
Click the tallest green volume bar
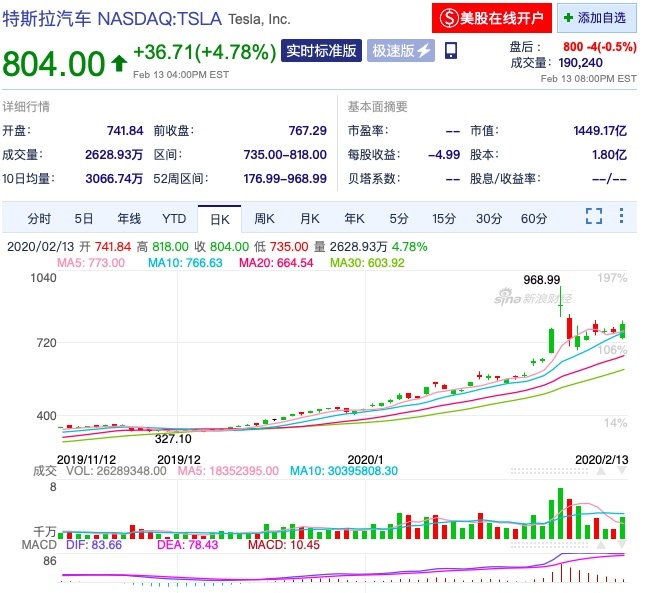[x=560, y=513]
